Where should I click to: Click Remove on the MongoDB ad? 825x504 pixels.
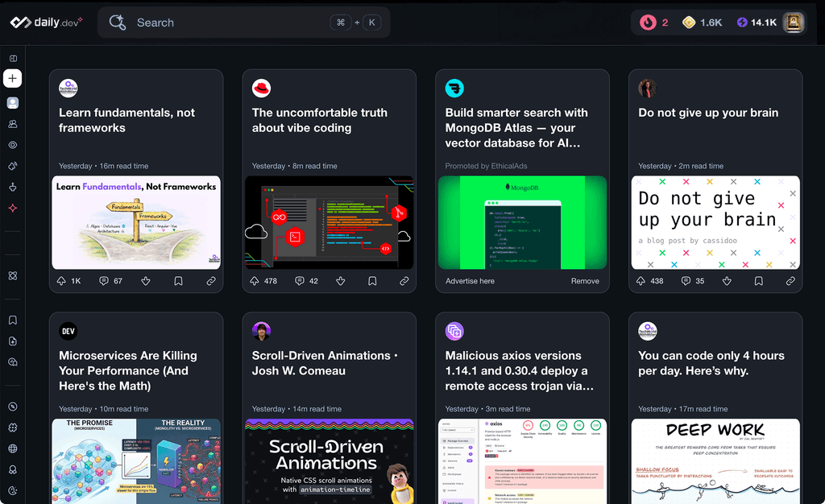pyautogui.click(x=585, y=281)
